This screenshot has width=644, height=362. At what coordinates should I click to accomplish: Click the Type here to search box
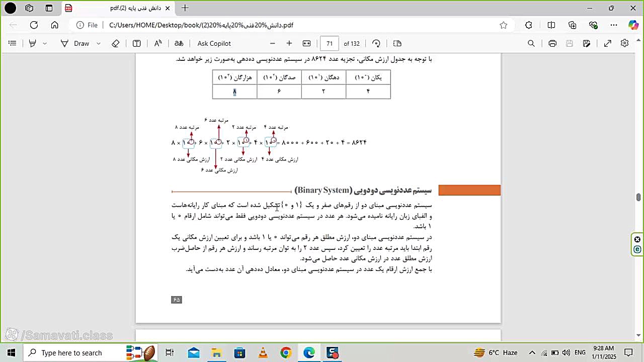pyautogui.click(x=92, y=353)
